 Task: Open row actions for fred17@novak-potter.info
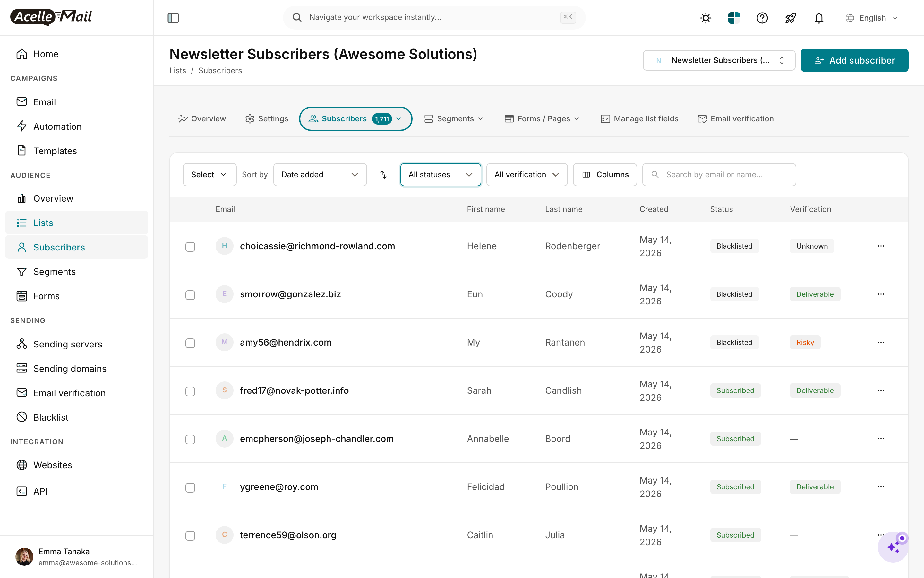(881, 390)
